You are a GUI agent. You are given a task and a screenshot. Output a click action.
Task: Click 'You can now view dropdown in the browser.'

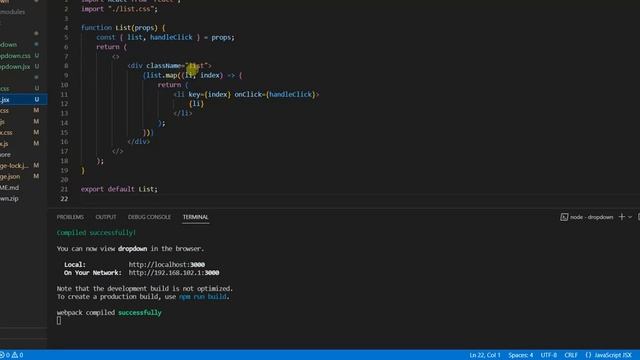coord(130,249)
